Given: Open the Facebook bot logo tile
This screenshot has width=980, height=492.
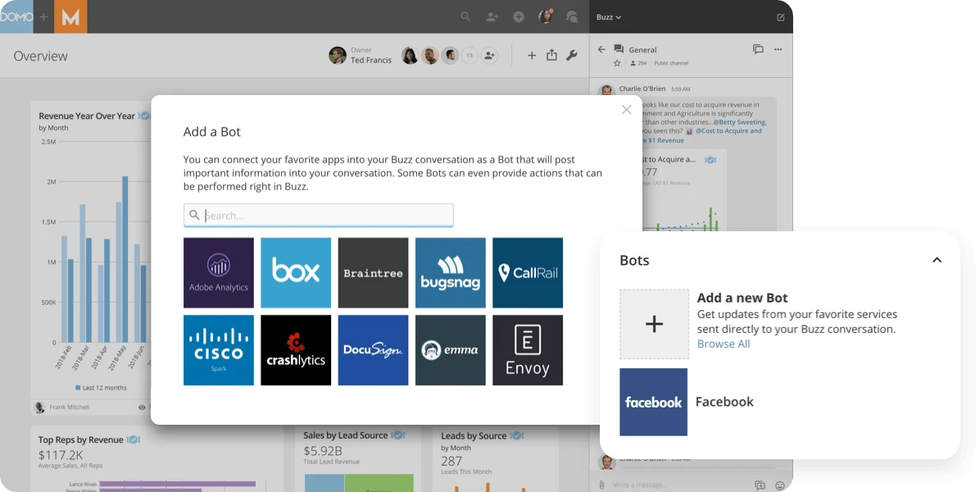Looking at the screenshot, I should (653, 402).
